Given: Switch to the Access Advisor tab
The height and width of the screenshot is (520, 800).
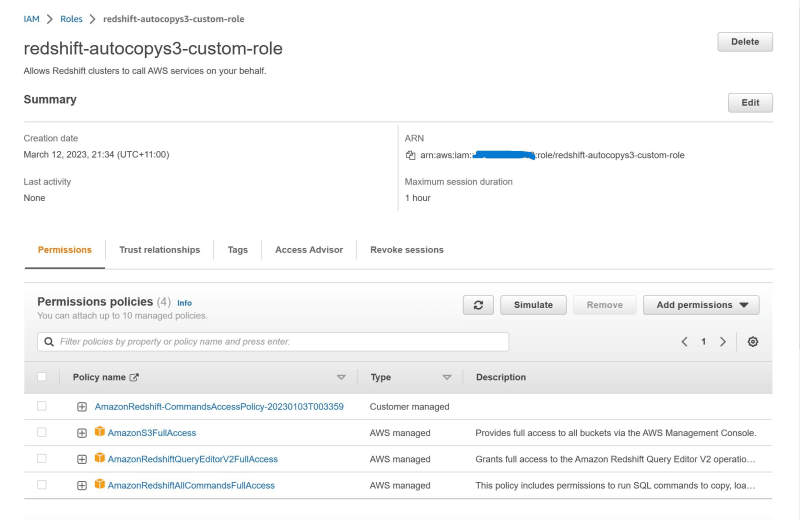Looking at the screenshot, I should (x=309, y=250).
